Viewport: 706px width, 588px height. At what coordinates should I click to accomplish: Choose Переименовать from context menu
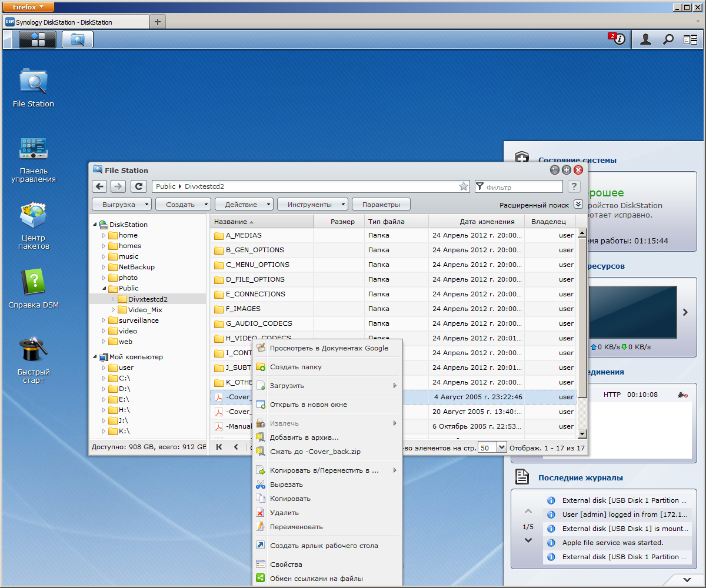(x=296, y=527)
